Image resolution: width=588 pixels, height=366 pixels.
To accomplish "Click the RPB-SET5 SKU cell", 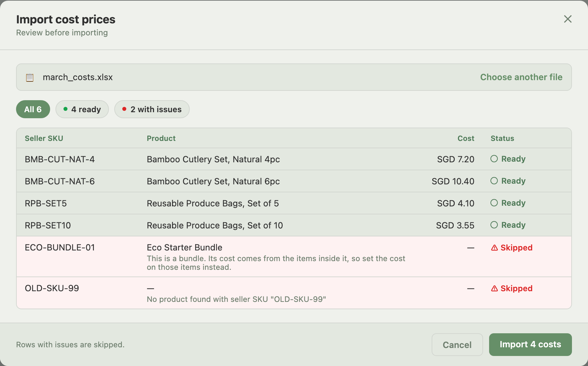I will coord(46,203).
